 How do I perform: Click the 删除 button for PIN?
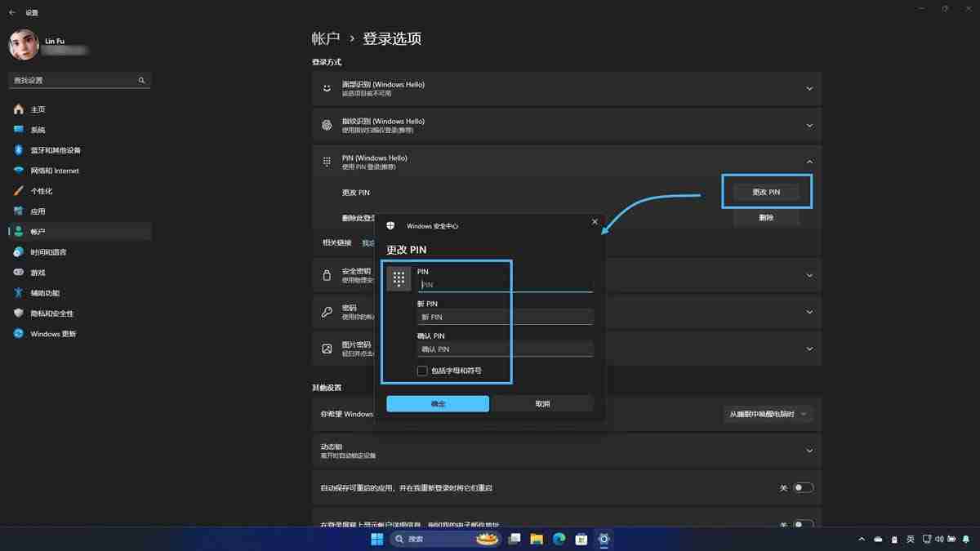point(766,218)
